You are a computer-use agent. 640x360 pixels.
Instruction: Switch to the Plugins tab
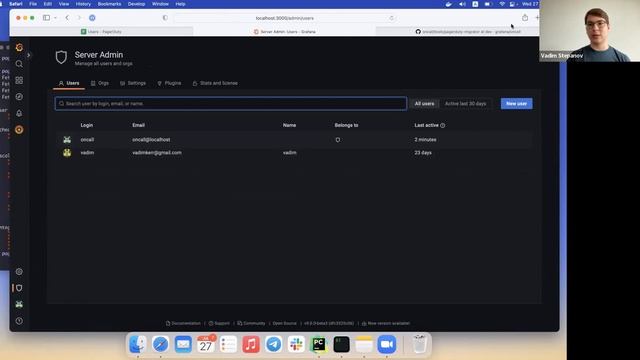point(169,83)
